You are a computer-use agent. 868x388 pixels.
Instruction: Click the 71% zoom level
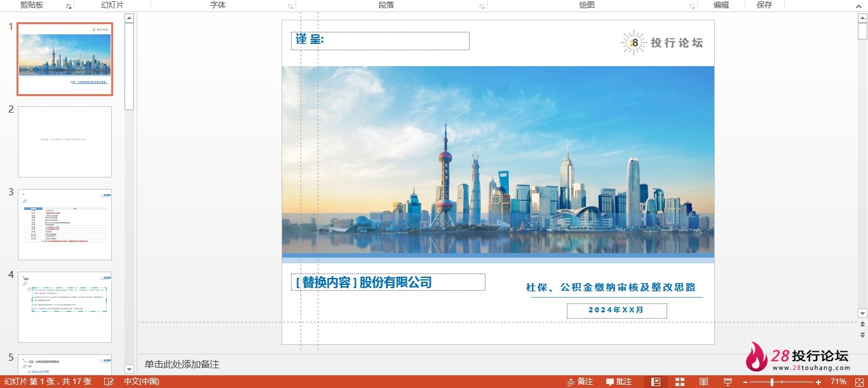pyautogui.click(x=838, y=382)
